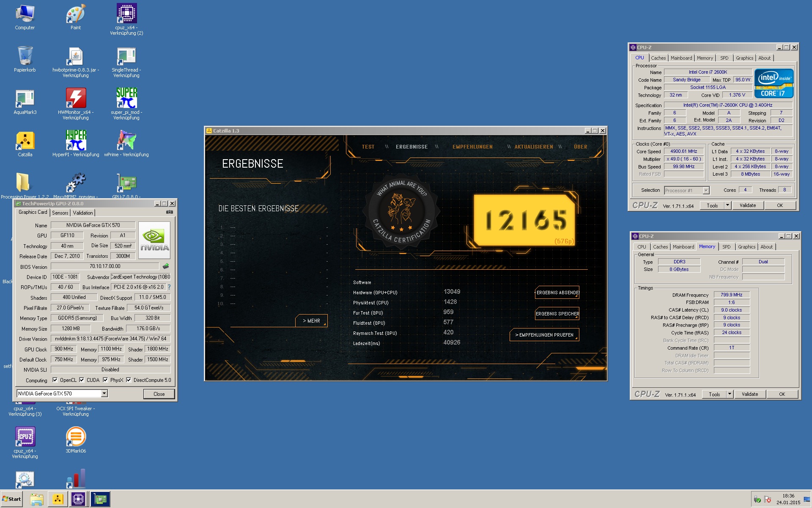
Task: Open Mainboard tab in upper CPU-Z
Action: click(x=681, y=58)
